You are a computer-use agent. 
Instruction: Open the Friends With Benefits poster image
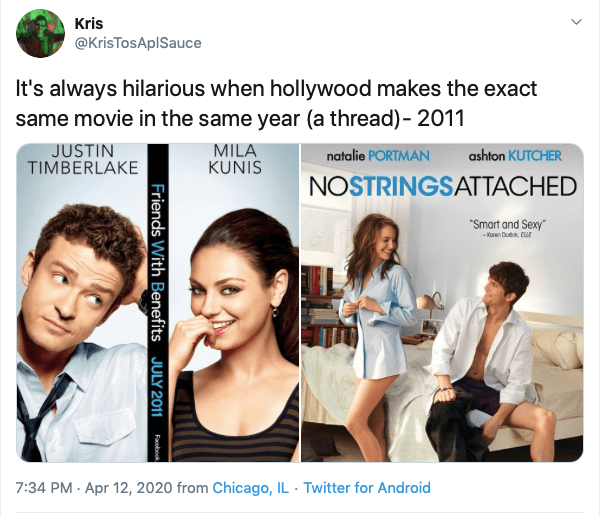(x=158, y=303)
